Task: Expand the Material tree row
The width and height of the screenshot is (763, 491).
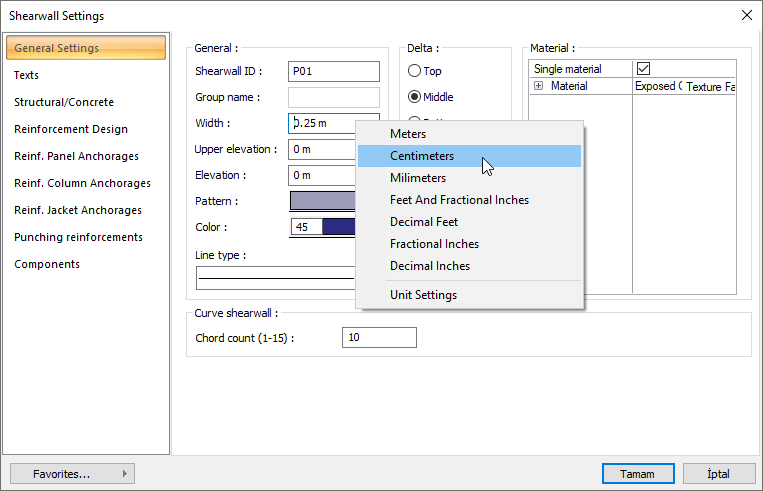Action: pyautogui.click(x=538, y=87)
